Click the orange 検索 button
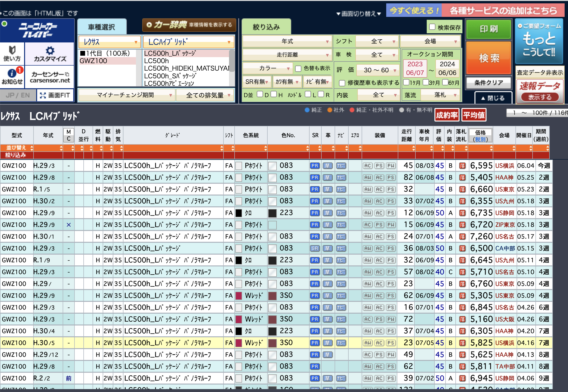This screenshot has height=392, width=568. coord(488,58)
